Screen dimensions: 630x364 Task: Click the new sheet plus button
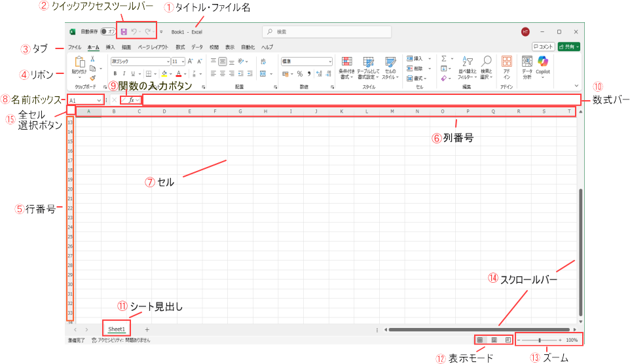[x=147, y=329]
